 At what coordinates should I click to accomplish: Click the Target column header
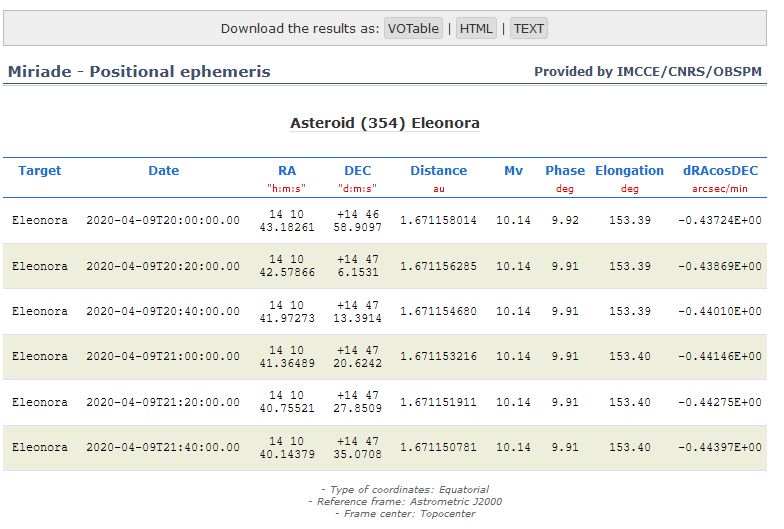tap(40, 171)
